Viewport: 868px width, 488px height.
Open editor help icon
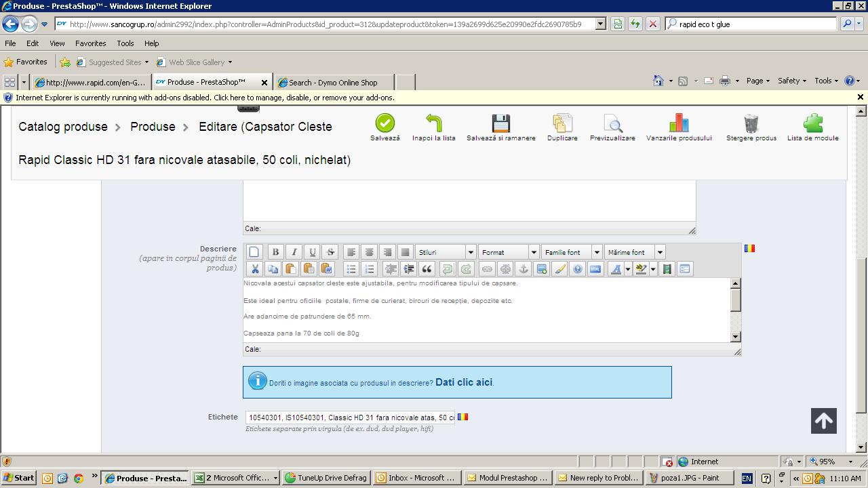(577, 269)
